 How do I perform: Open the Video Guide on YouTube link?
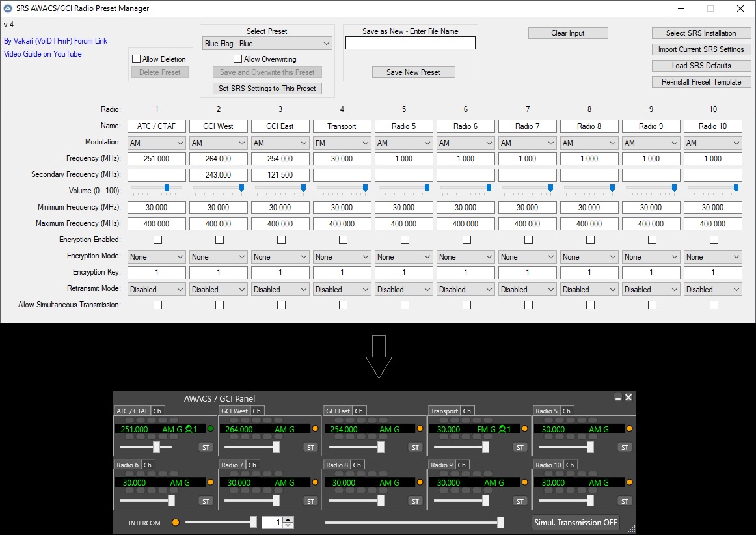43,54
